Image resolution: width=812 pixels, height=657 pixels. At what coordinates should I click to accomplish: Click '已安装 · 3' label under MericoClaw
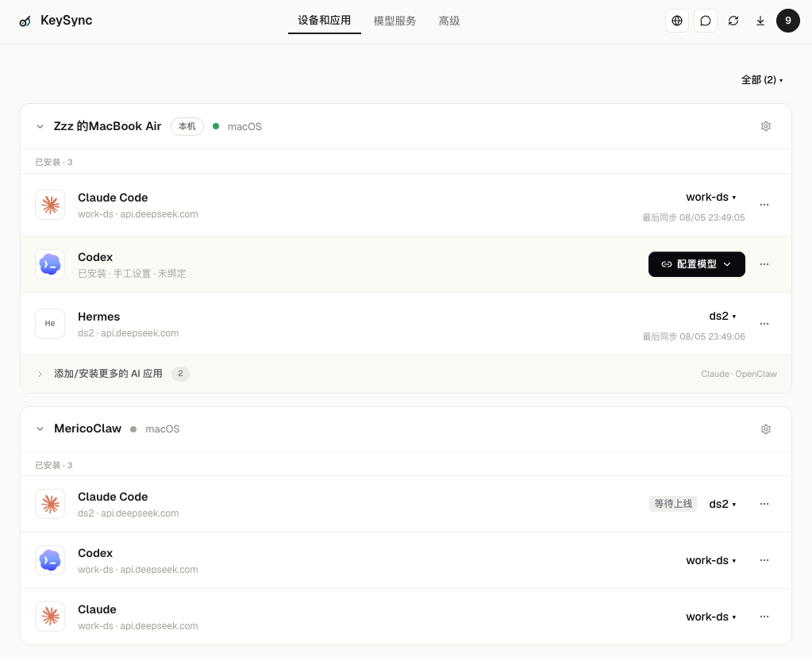(54, 466)
